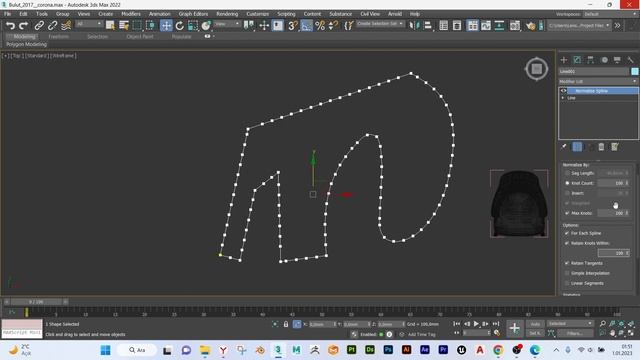
Task: Click the object color swatch beside name
Action: pyautogui.click(x=635, y=71)
